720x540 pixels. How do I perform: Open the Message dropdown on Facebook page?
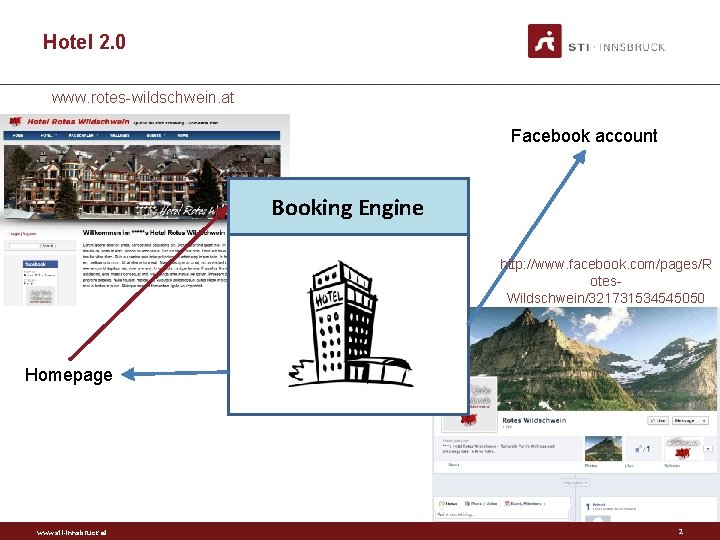point(690,421)
